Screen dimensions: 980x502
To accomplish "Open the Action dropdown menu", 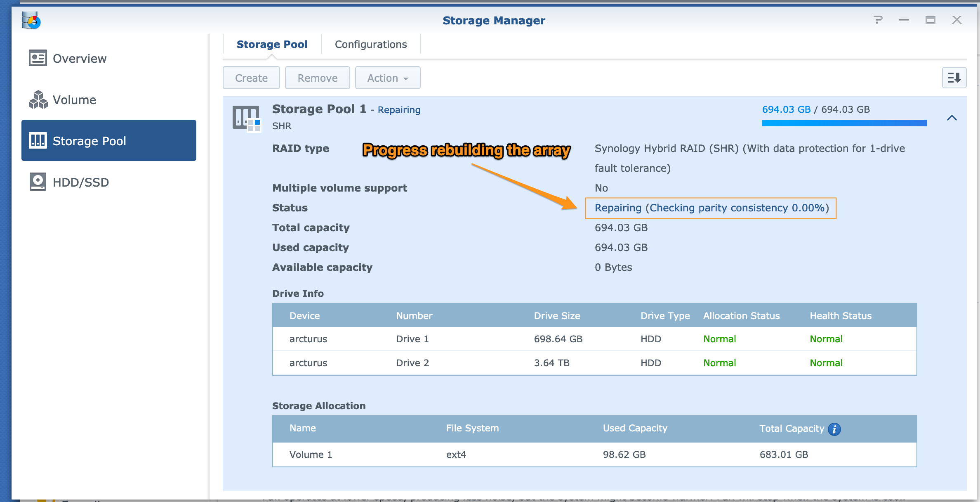I will 388,78.
